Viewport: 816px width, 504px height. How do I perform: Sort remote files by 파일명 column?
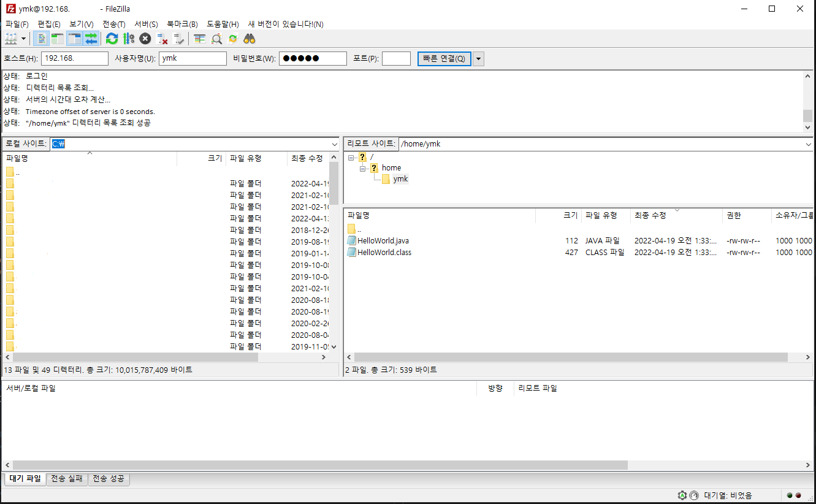(440, 216)
